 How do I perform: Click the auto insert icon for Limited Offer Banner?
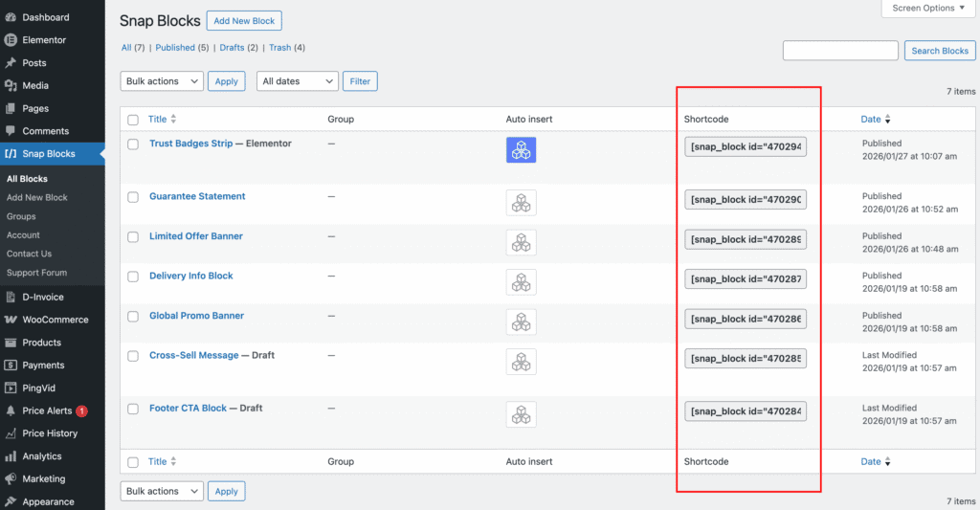coord(521,242)
